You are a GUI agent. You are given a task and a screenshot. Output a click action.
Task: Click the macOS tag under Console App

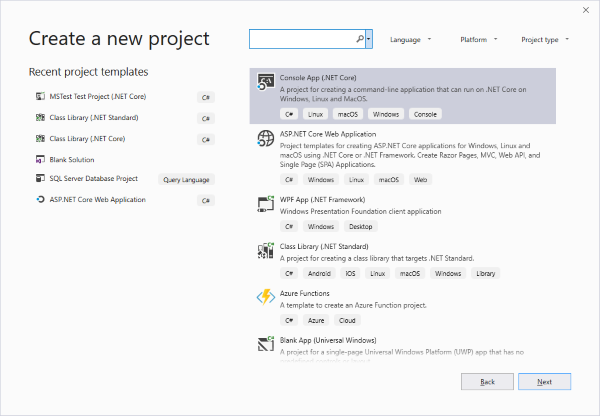coord(347,114)
